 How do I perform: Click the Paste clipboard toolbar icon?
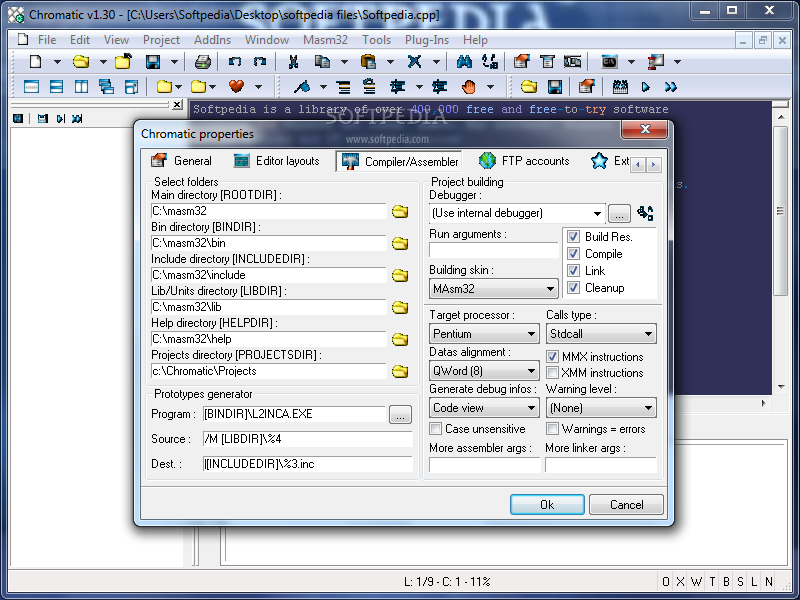click(368, 62)
